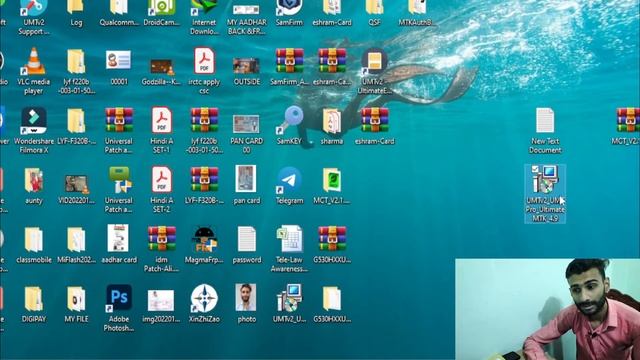The width and height of the screenshot is (640, 360).
Task: Click the img202201... image file
Action: pyautogui.click(x=162, y=301)
